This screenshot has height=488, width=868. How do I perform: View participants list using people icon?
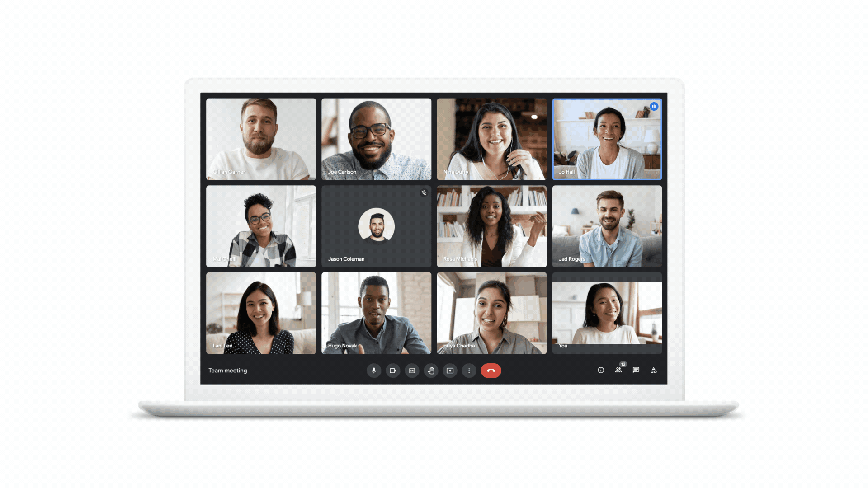tap(618, 371)
